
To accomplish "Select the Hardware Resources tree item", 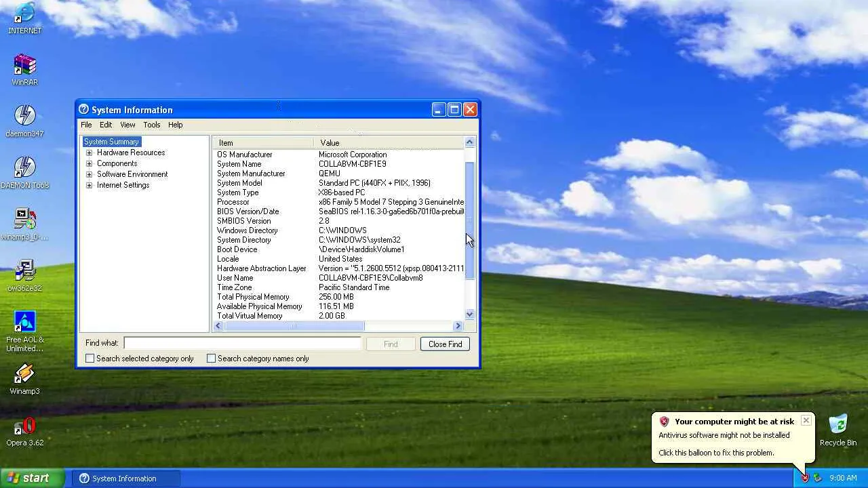I will click(131, 152).
